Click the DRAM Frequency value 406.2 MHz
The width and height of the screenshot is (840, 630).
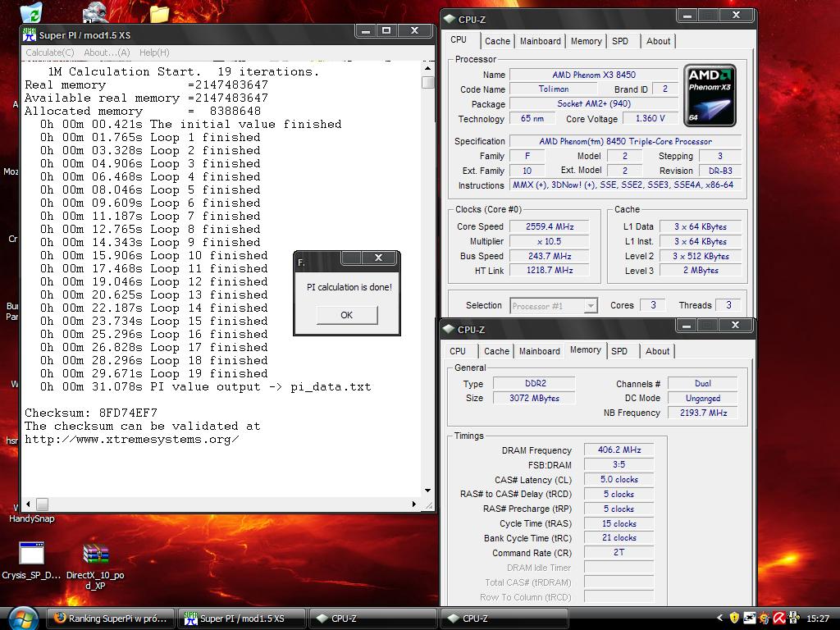pos(619,450)
